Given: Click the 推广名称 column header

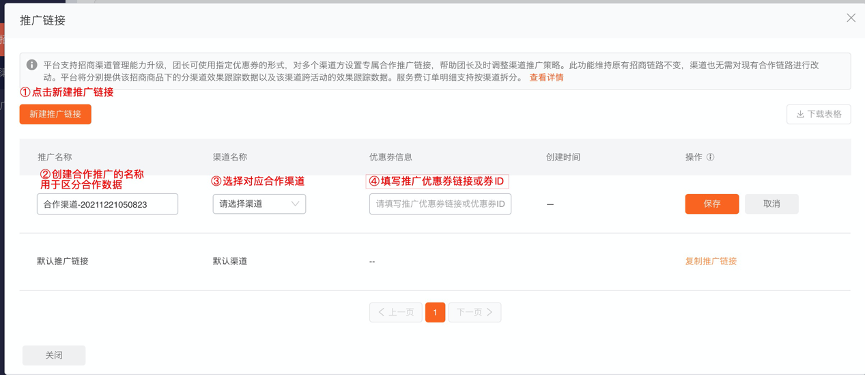Looking at the screenshot, I should coord(55,157).
